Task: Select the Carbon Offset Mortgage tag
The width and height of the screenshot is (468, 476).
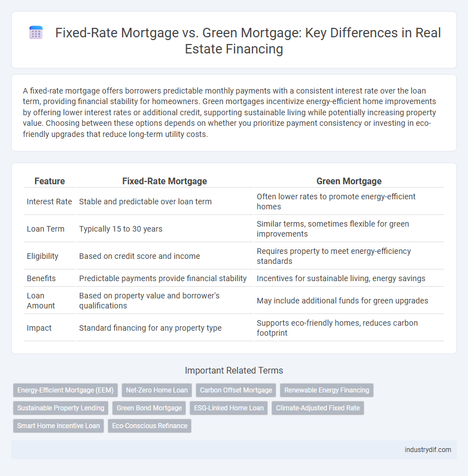Action: coord(236,390)
